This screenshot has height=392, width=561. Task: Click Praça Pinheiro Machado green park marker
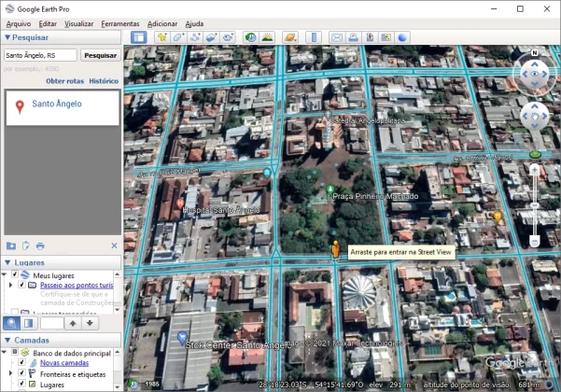pos(330,189)
